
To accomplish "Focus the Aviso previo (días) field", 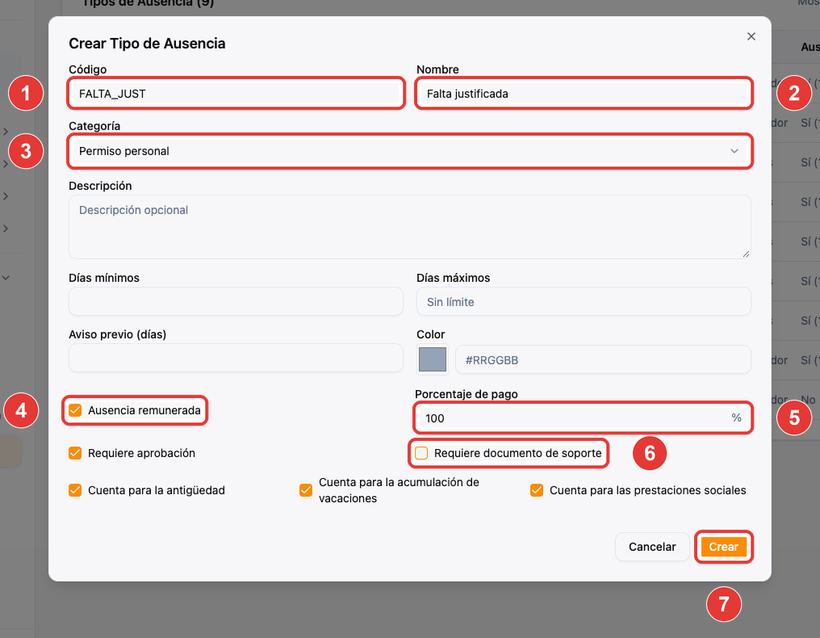I will tap(236, 358).
